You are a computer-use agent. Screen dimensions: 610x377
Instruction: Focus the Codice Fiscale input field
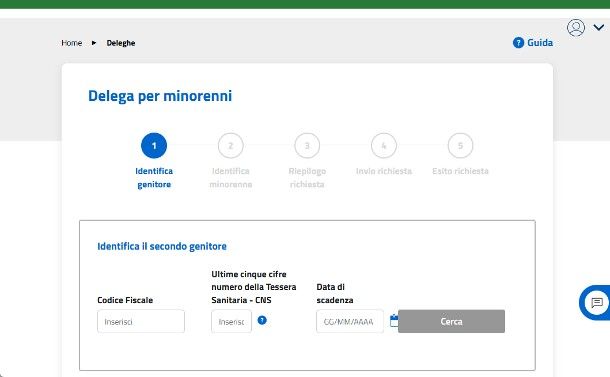click(x=141, y=321)
